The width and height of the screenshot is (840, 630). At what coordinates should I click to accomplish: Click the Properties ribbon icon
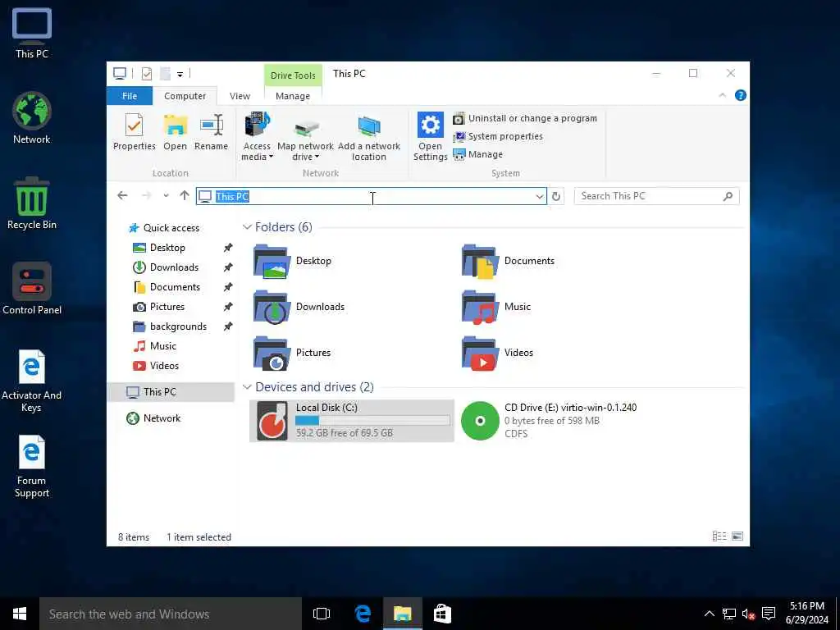(x=134, y=131)
